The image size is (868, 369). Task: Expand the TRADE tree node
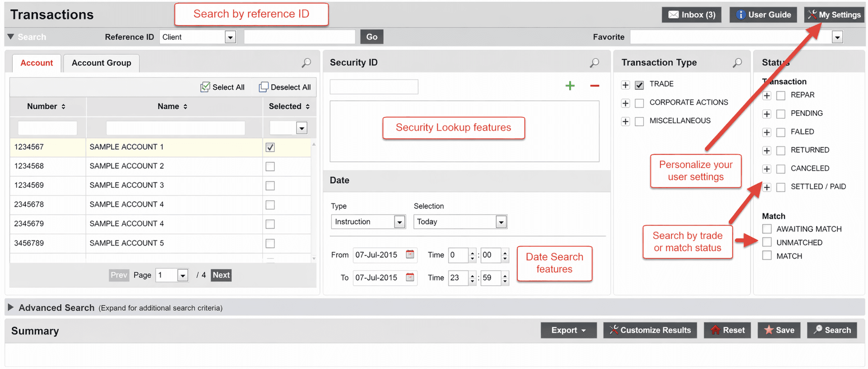[x=625, y=85]
